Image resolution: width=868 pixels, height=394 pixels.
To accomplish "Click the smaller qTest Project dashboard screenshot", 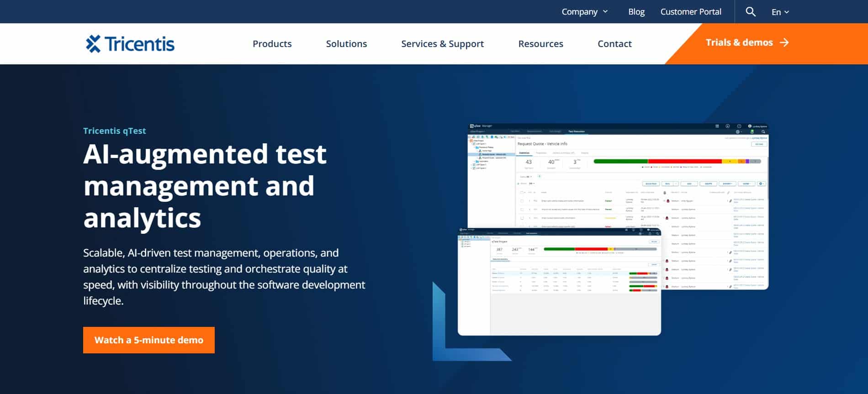I will pos(559,281).
